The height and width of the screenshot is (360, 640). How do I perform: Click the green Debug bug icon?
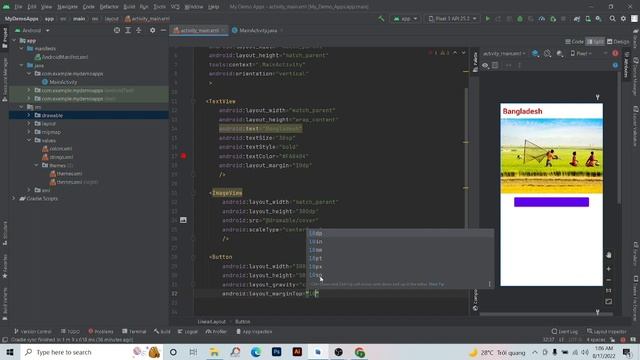[x=520, y=19]
